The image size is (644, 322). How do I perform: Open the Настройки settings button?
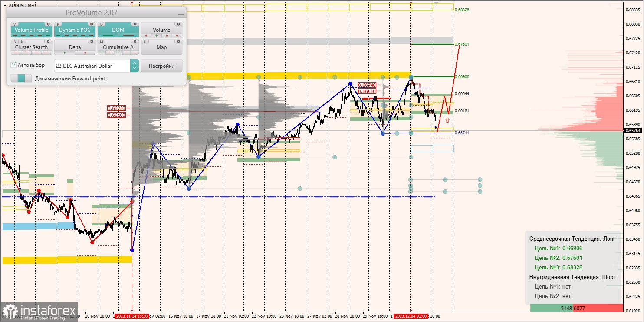(161, 66)
